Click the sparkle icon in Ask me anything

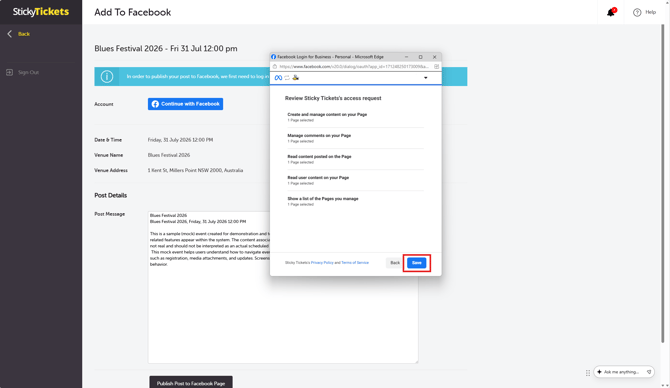[x=599, y=372]
